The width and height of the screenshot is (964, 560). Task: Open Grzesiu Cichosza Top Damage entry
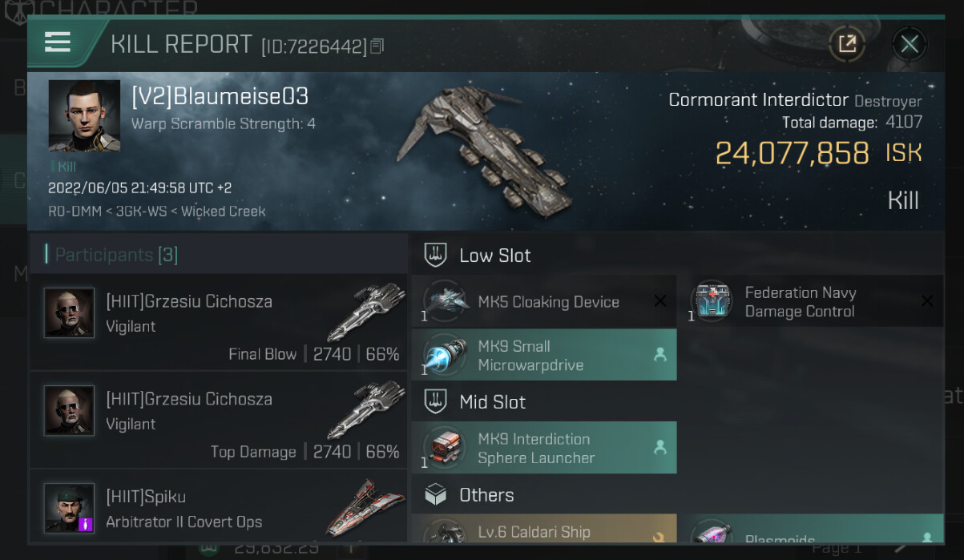[x=218, y=420]
